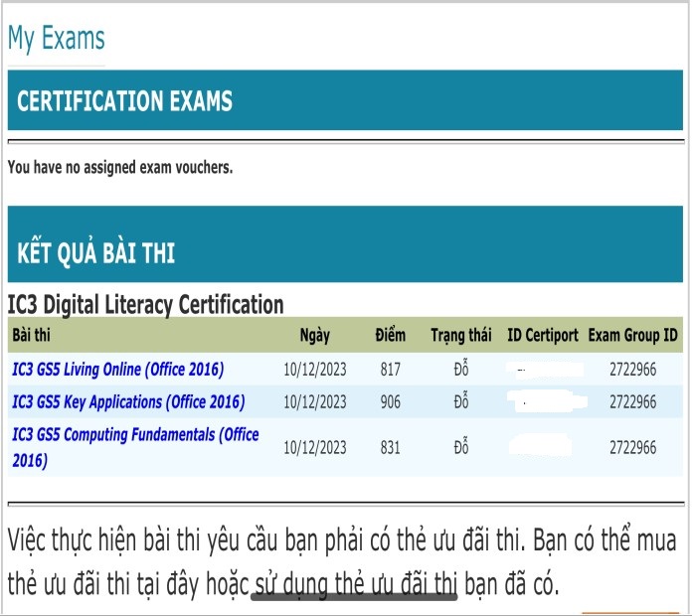Viewport: 692px width, 616px height.
Task: Click 'IC3 Digital Literacy Certification' heading
Action: (x=145, y=305)
